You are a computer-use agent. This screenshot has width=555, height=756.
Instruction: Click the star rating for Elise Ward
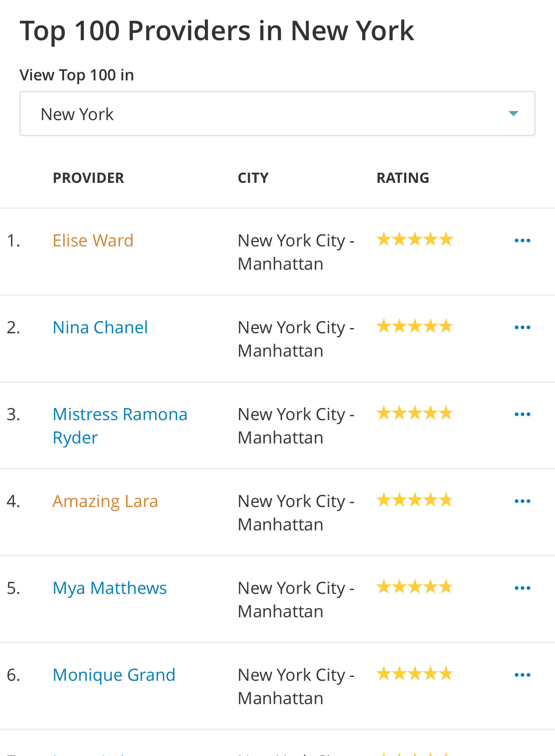point(415,239)
